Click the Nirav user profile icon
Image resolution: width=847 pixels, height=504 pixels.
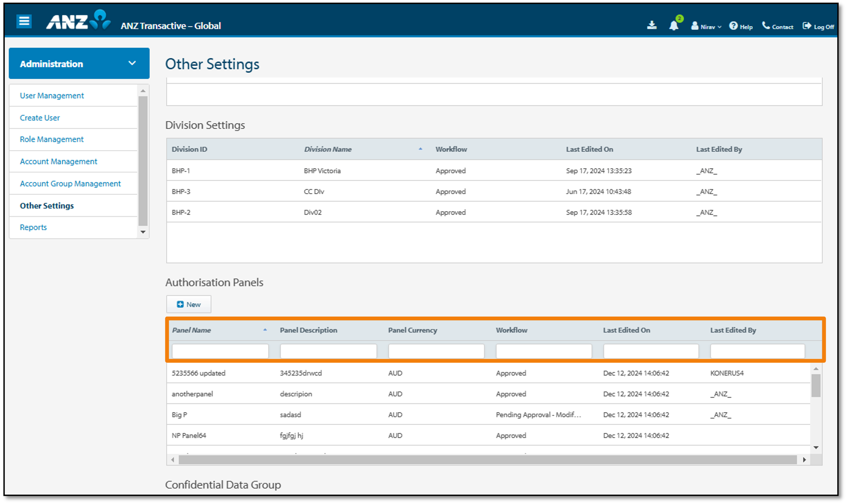pyautogui.click(x=695, y=26)
